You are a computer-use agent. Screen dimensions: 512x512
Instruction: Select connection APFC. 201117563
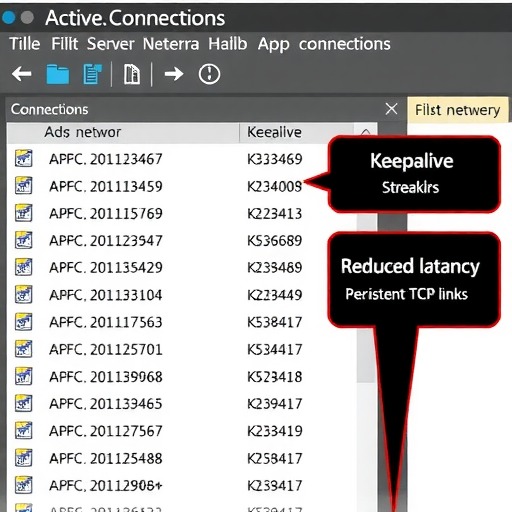[106, 322]
